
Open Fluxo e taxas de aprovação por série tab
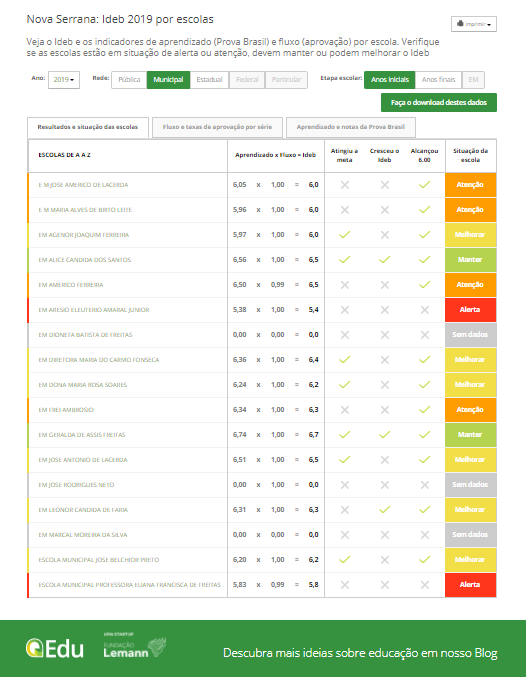pos(217,127)
